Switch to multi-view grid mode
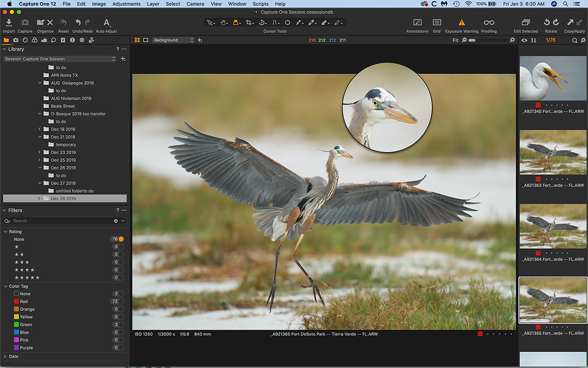 click(137, 40)
